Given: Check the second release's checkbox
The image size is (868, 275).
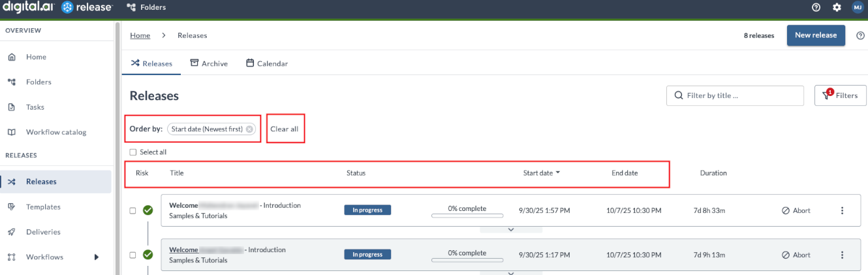Looking at the screenshot, I should 132,255.
